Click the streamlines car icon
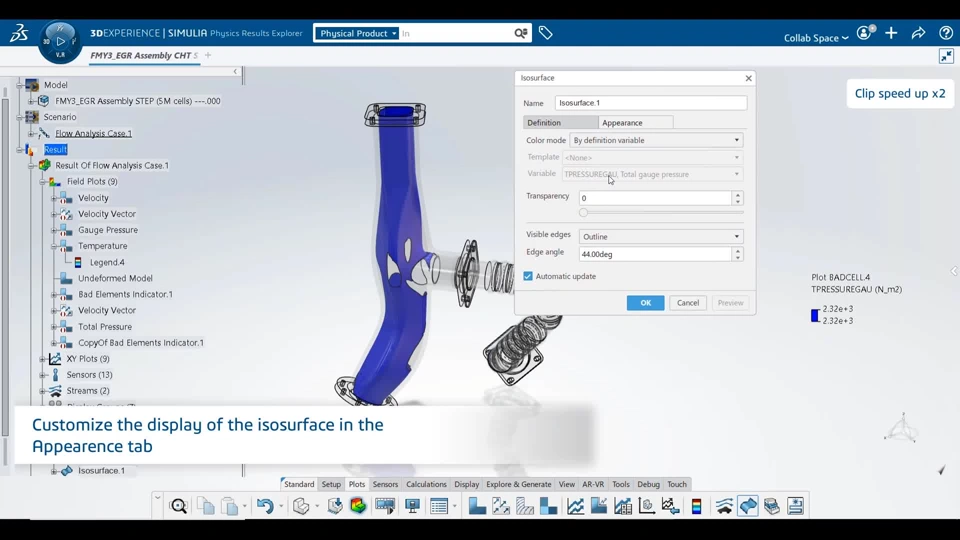The image size is (960, 540). pos(724,506)
